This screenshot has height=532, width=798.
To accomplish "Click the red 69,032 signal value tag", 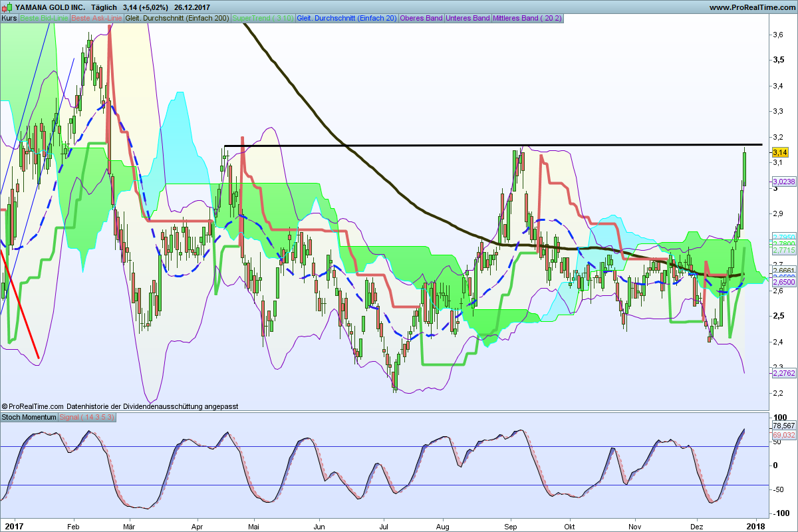I will point(783,435).
